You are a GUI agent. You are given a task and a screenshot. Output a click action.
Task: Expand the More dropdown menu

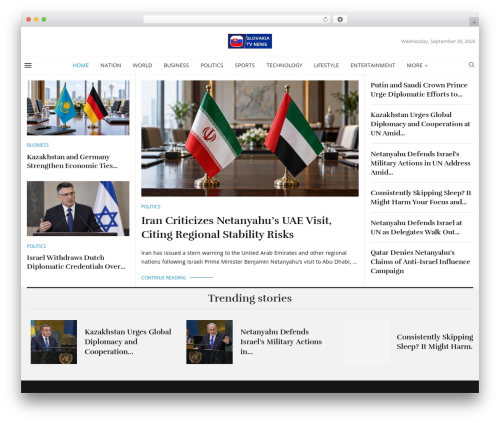coord(417,65)
